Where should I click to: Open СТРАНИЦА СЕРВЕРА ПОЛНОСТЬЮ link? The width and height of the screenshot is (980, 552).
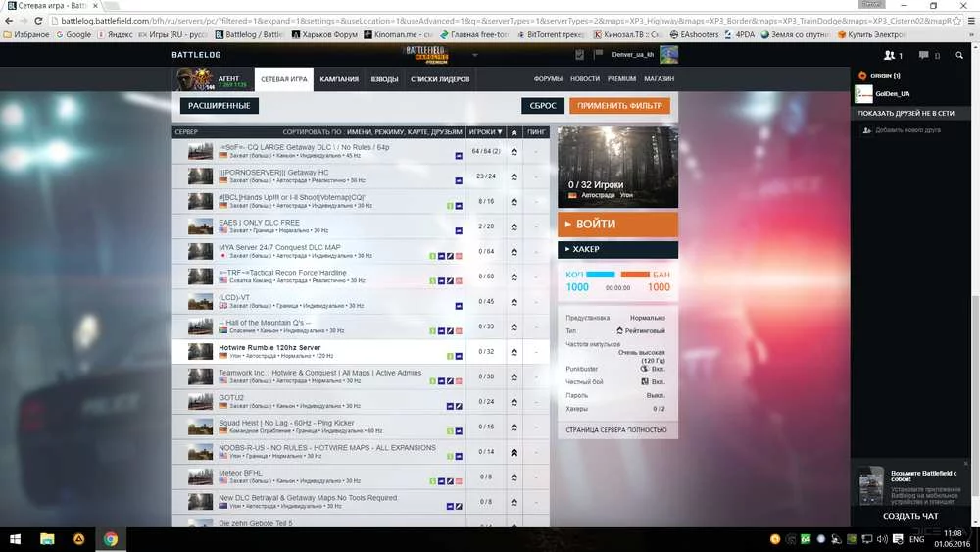616,430
